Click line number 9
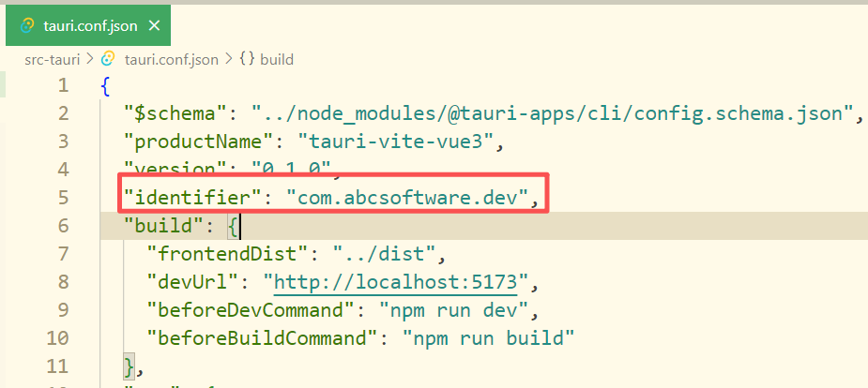The width and height of the screenshot is (868, 388). pyautogui.click(x=63, y=310)
